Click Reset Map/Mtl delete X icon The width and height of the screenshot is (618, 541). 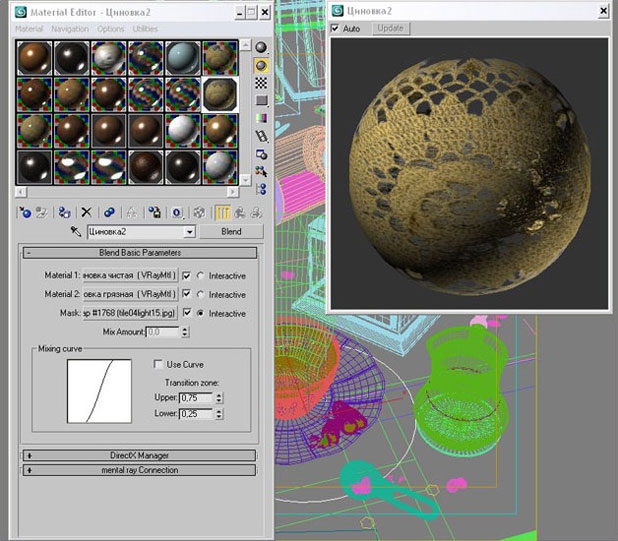point(86,213)
